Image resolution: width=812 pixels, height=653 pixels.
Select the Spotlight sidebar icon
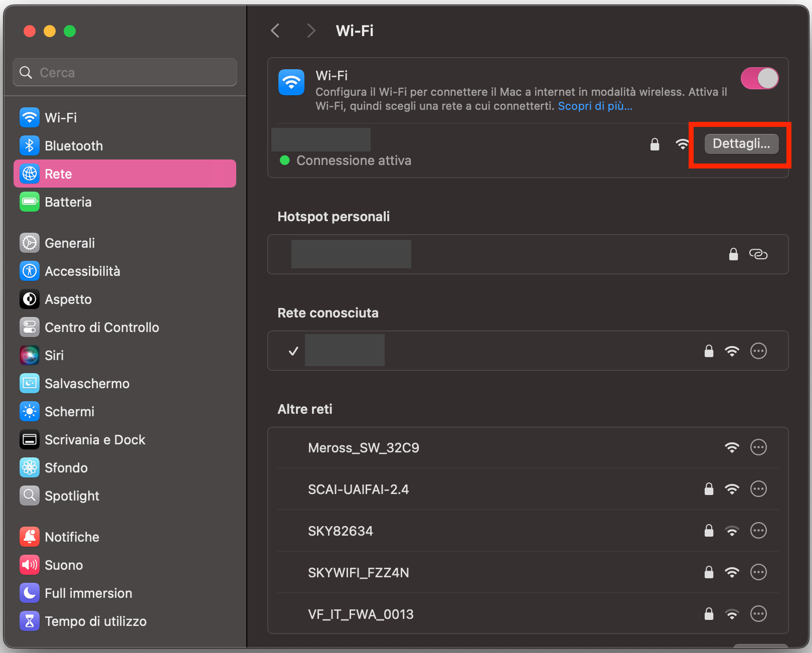point(30,496)
